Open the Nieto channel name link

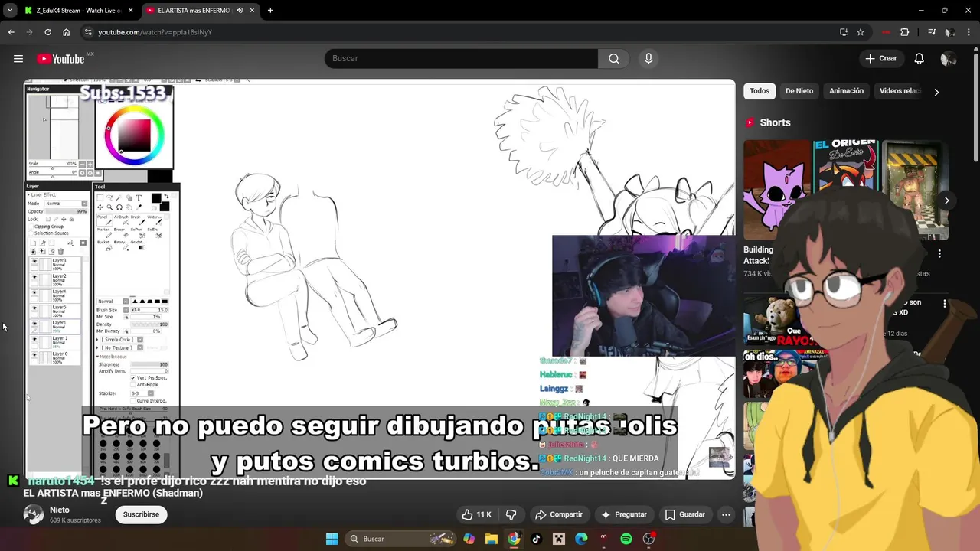(60, 510)
